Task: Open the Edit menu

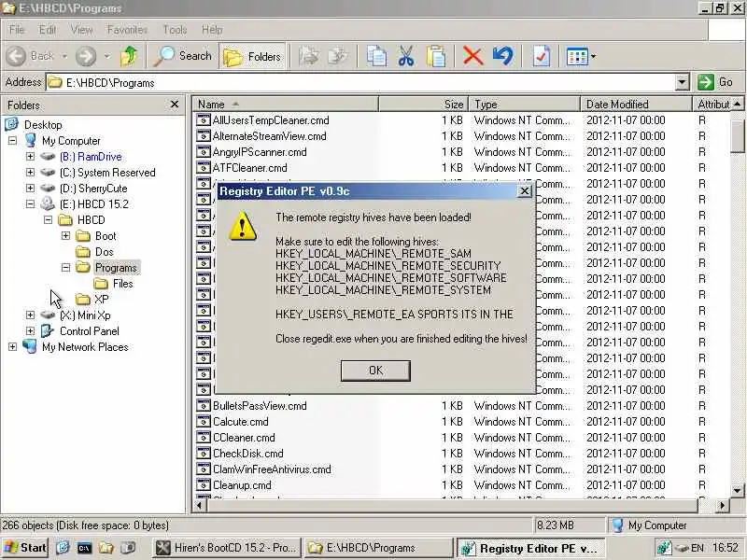Action: (48, 30)
